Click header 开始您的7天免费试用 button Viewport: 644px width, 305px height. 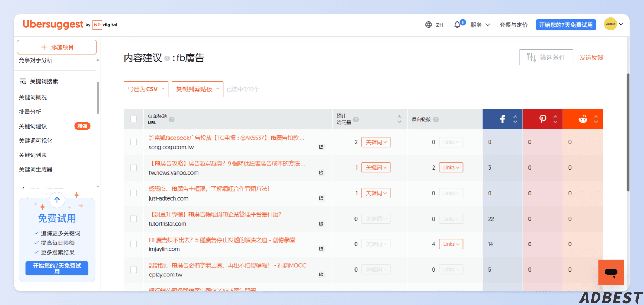(566, 25)
